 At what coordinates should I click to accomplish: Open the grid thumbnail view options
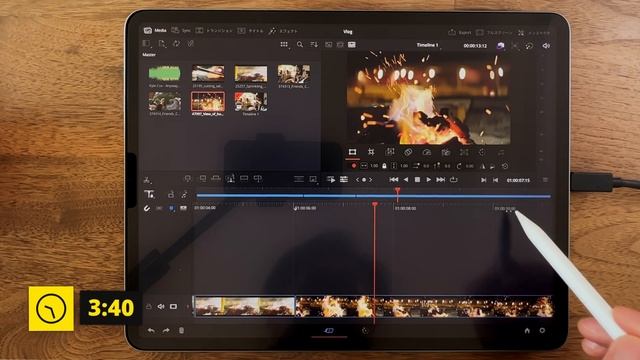click(x=284, y=44)
